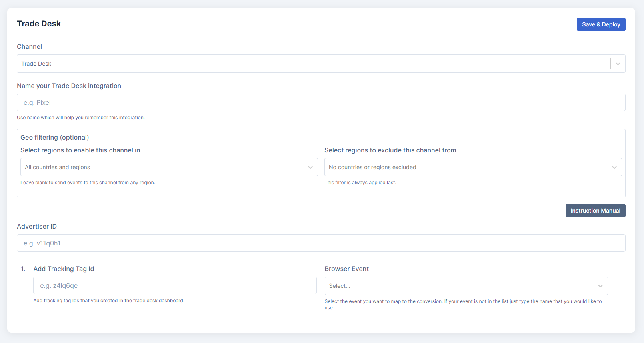This screenshot has width=644, height=343.
Task: Click the 'Browser Event' label
Action: (x=346, y=269)
